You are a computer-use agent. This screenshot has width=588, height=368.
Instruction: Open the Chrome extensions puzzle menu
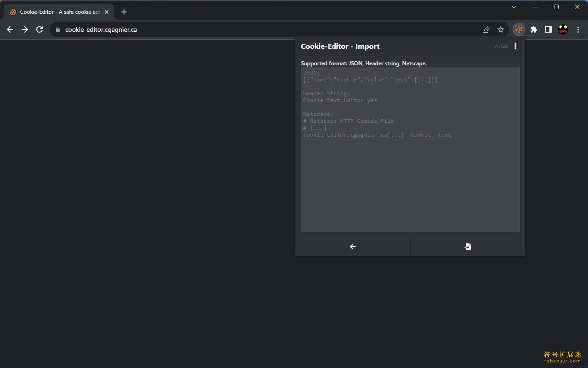tap(533, 29)
